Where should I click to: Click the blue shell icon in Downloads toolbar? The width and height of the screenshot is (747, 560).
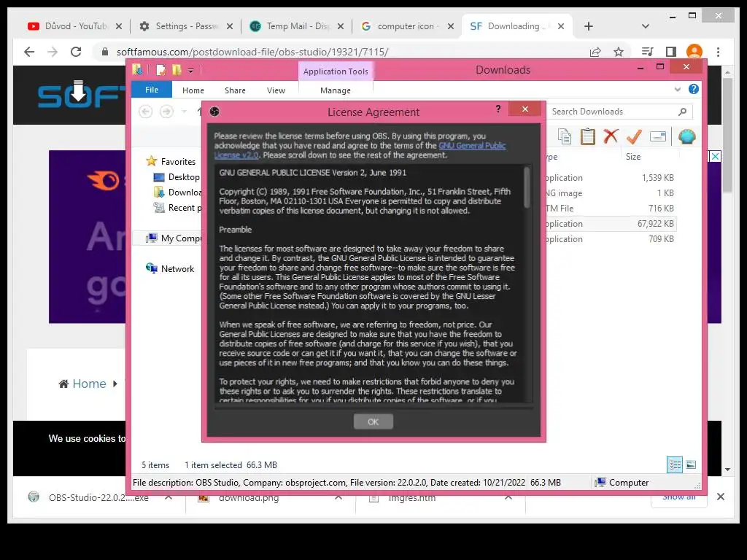pos(687,136)
